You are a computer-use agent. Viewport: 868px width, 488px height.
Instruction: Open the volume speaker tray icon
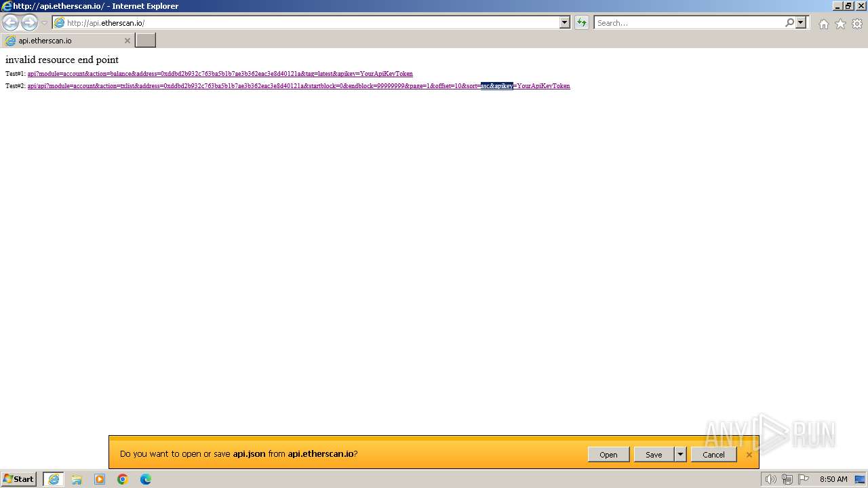770,479
